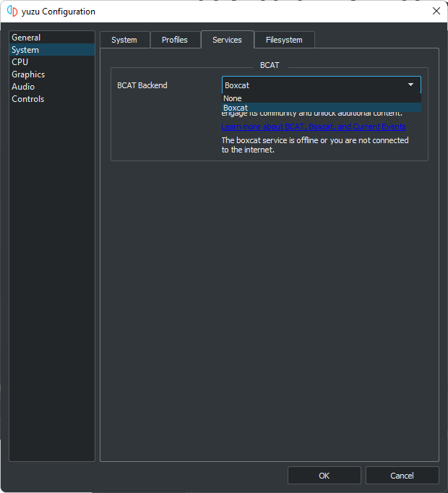
Task: Choose Boxcat from the dropdown list
Action: coord(322,108)
